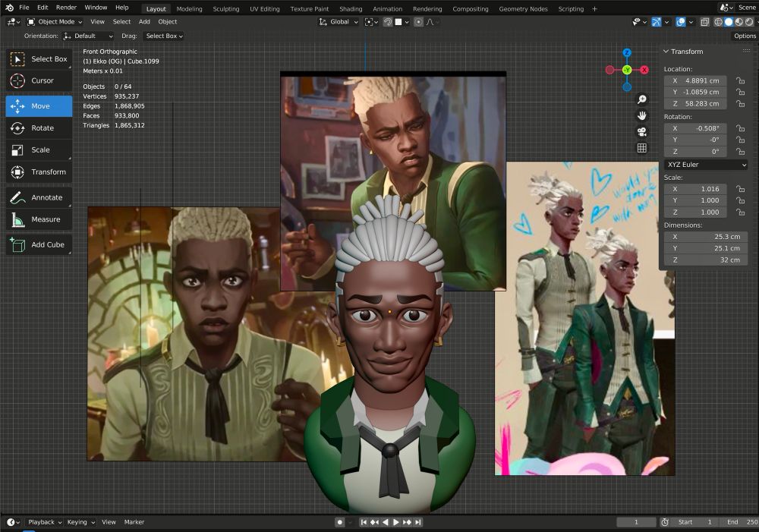Viewport: 759px width, 532px height.
Task: Play animation forward
Action: tap(396, 522)
